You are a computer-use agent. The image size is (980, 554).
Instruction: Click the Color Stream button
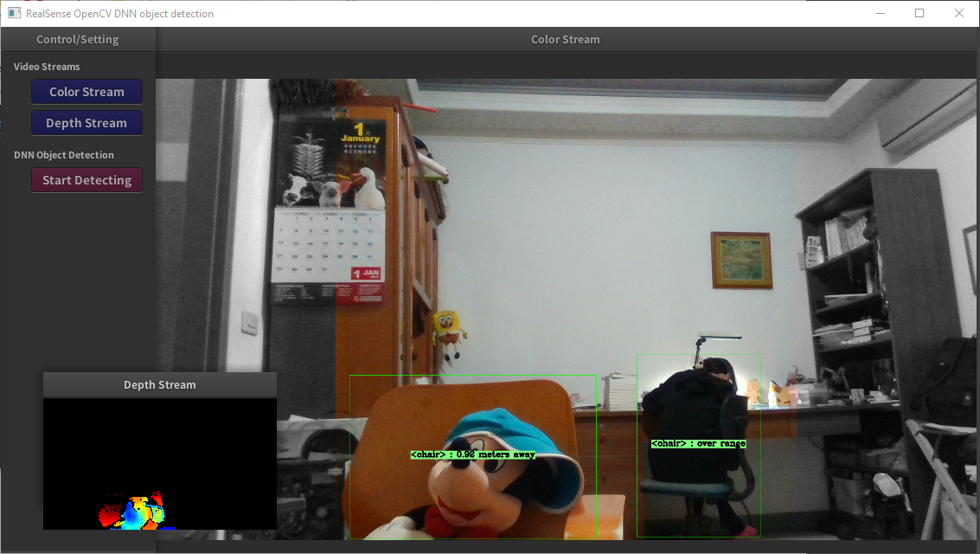[86, 92]
